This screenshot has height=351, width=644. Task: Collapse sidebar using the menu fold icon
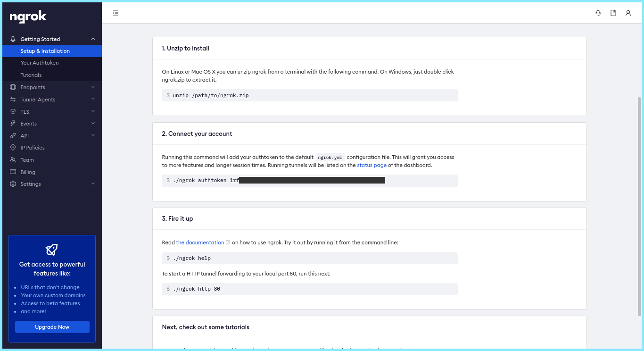[116, 13]
